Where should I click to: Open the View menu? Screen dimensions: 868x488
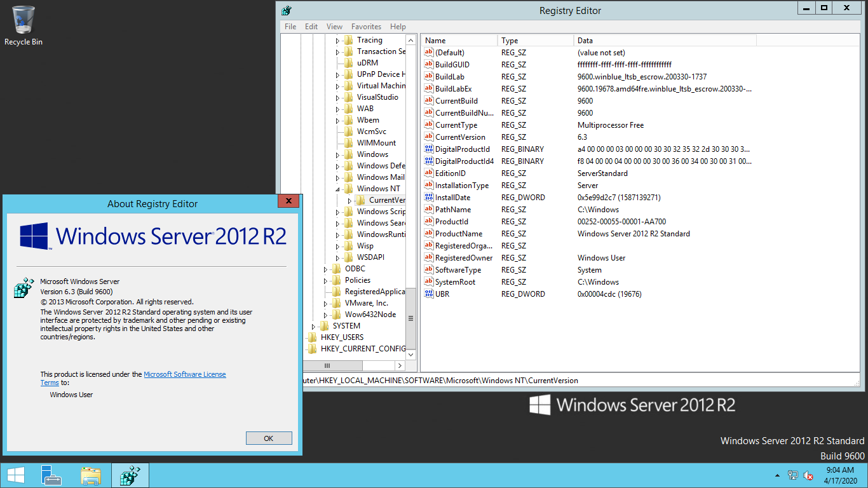pyautogui.click(x=334, y=27)
